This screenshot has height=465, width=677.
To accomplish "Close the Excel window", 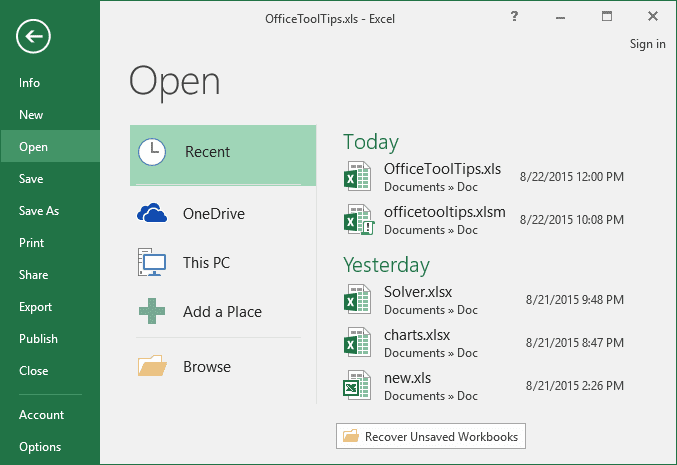I will [x=653, y=16].
